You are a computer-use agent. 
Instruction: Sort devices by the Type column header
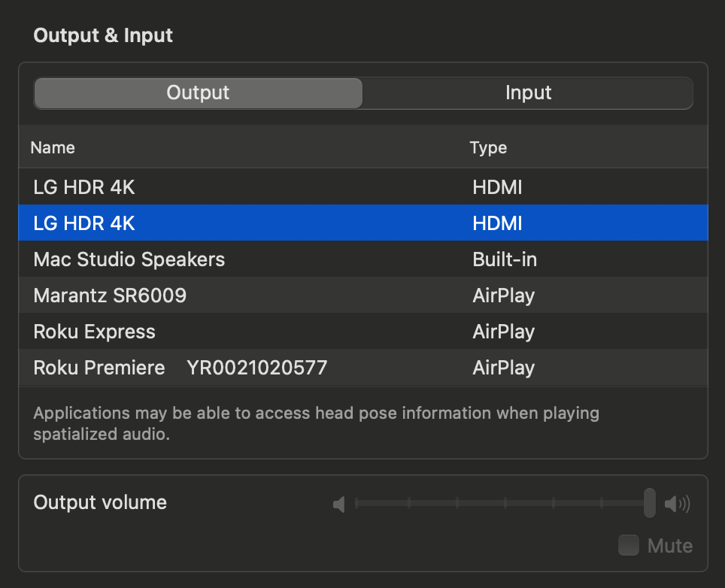488,147
